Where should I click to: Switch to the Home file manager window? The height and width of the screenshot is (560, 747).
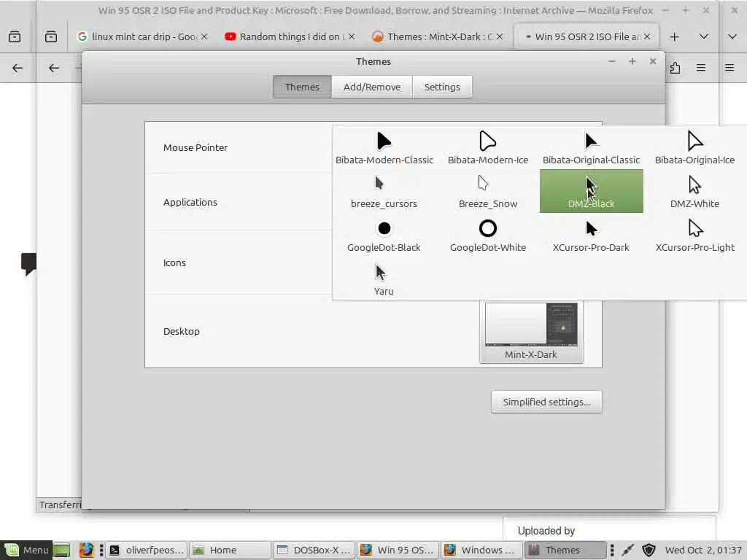(x=230, y=550)
